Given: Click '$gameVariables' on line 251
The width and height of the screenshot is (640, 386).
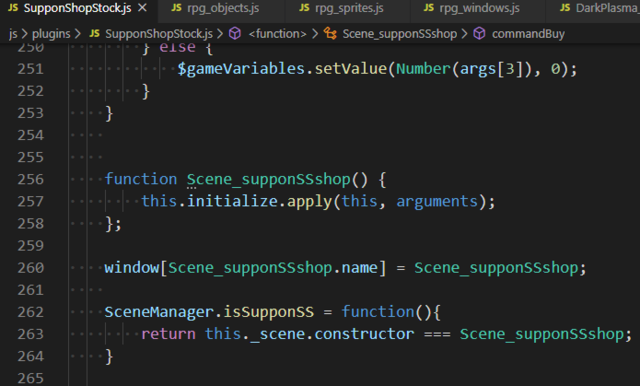Looking at the screenshot, I should 241,69.
